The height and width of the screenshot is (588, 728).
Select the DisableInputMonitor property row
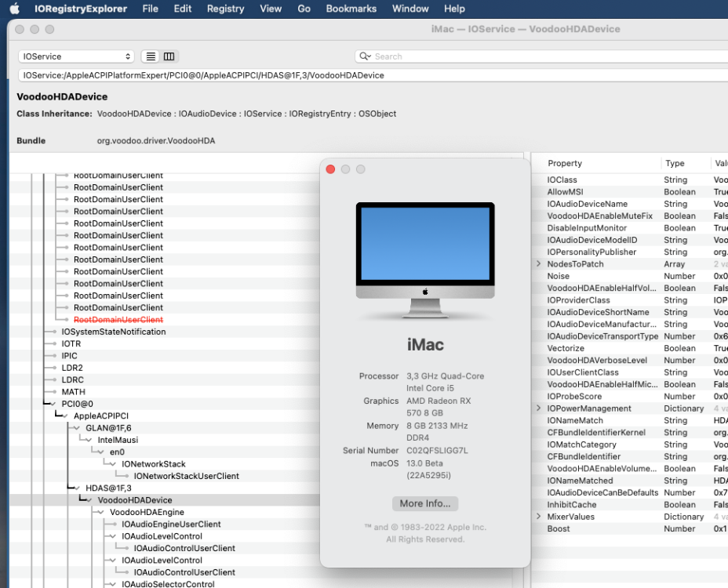click(x=631, y=228)
